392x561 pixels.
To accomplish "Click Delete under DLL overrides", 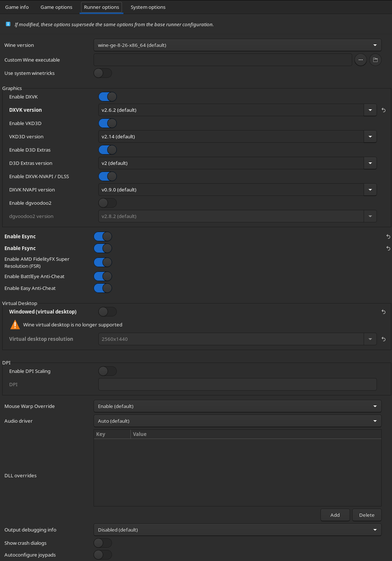I will (367, 515).
